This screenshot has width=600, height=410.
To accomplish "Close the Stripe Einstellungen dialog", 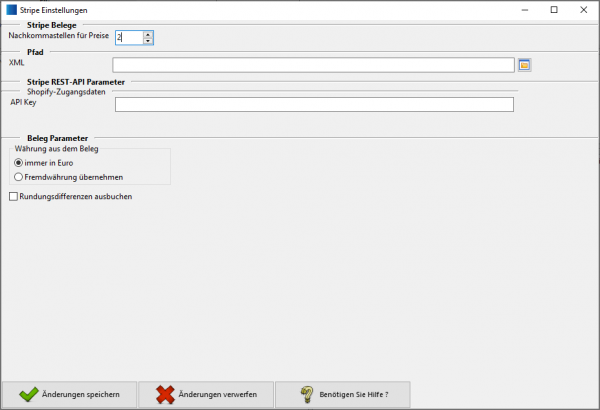I will [582, 9].
